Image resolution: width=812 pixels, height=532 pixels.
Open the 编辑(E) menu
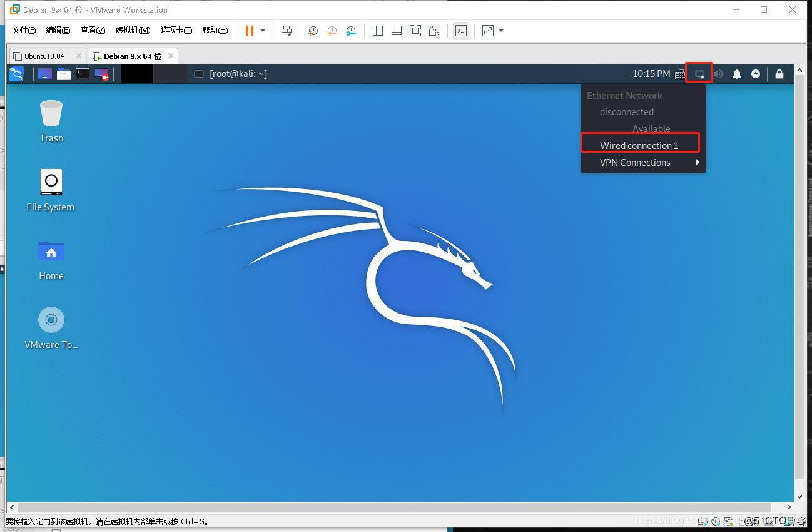(x=58, y=30)
